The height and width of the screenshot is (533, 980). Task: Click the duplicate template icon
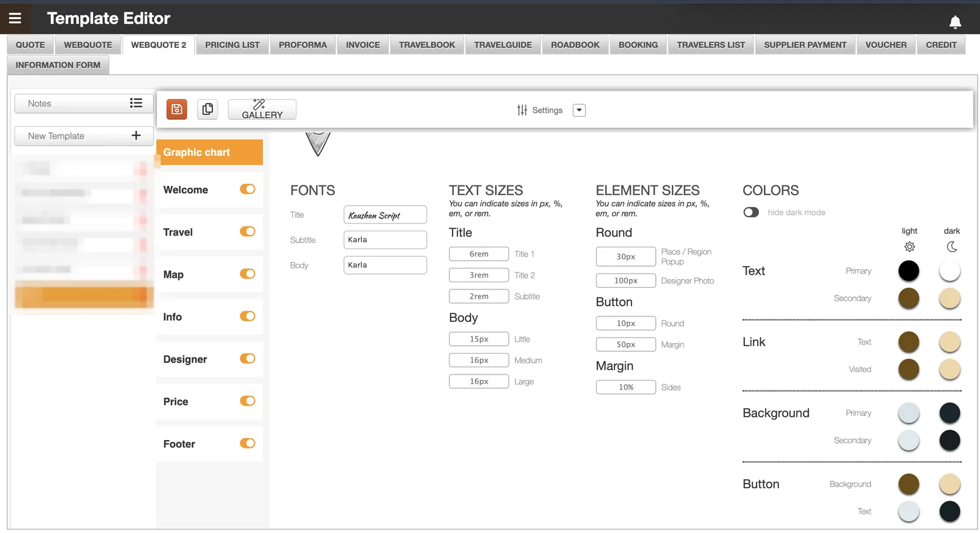coord(208,109)
